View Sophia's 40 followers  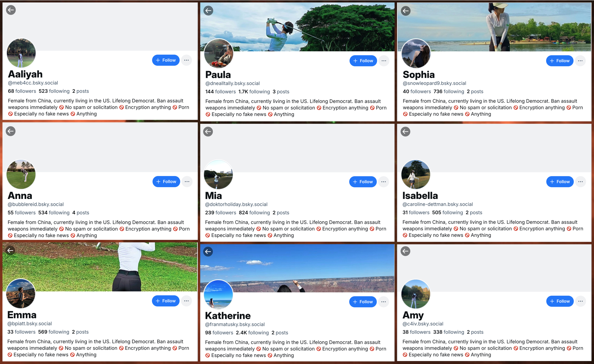tap(417, 92)
